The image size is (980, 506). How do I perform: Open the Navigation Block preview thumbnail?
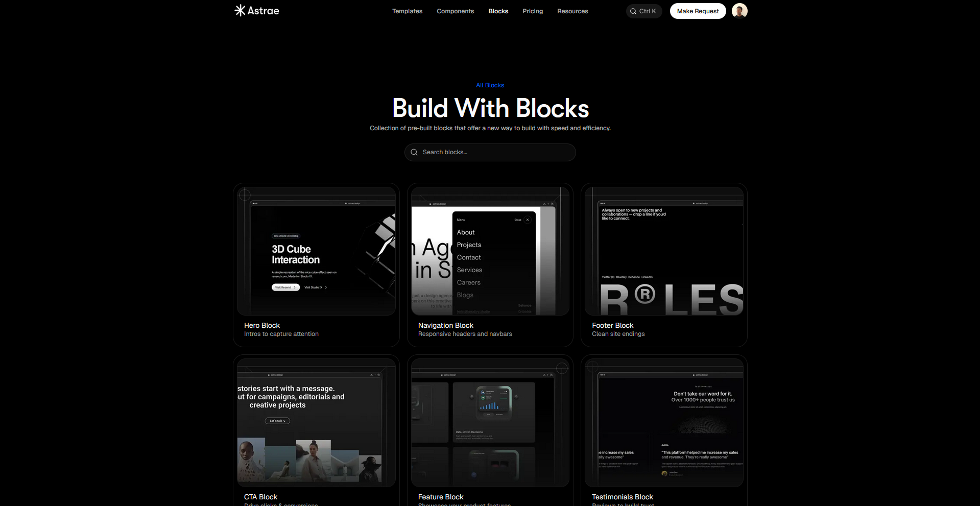[490, 251]
